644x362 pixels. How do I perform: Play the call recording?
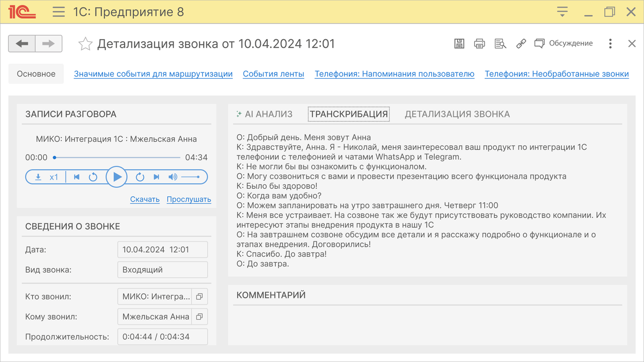pos(116,177)
